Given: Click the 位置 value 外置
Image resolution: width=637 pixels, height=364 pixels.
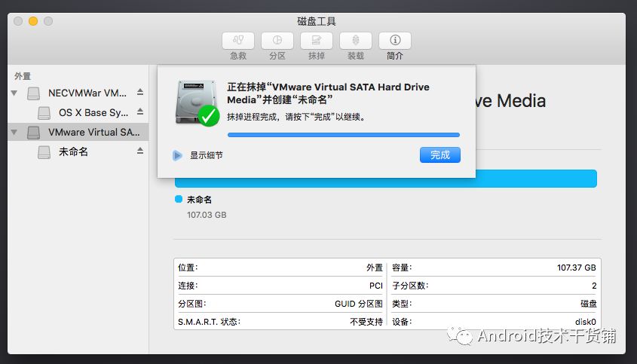Looking at the screenshot, I should (x=375, y=268).
